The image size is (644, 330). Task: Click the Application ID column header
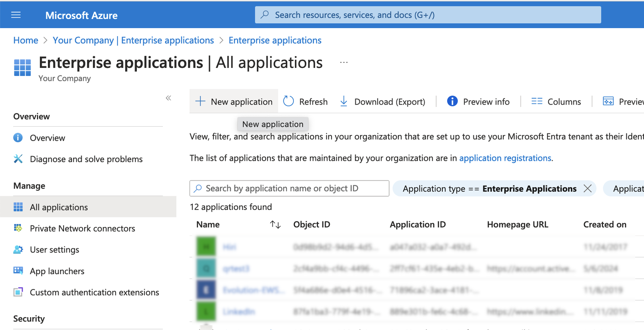[x=418, y=224]
